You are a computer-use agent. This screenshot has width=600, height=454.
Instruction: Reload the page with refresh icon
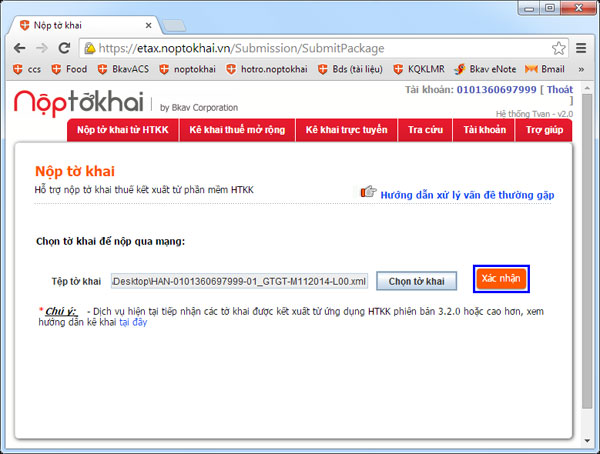[64, 48]
